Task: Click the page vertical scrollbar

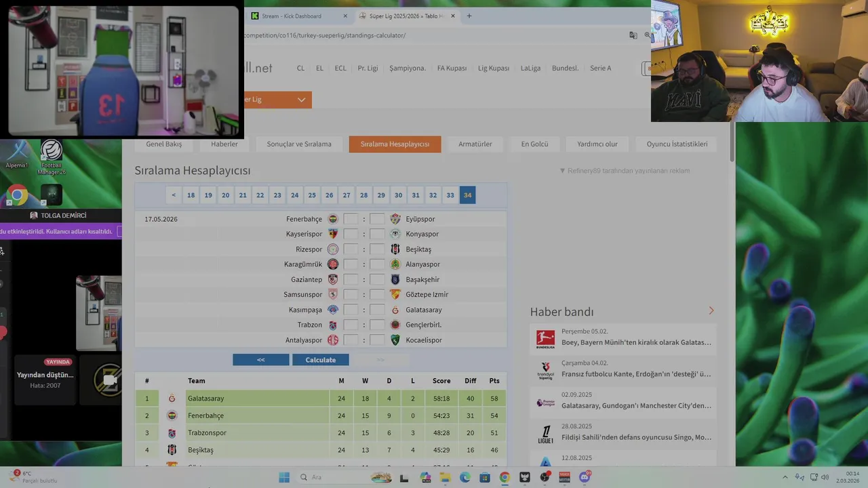Action: point(732,142)
